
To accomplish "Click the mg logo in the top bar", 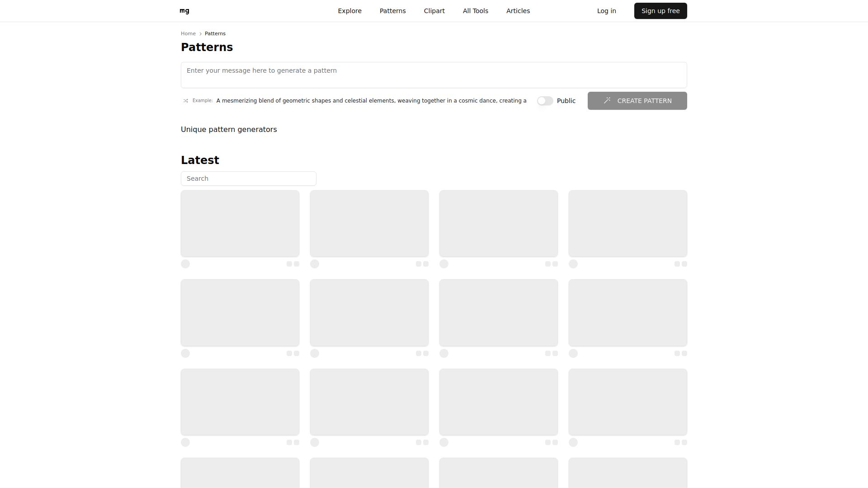I will [x=184, y=10].
